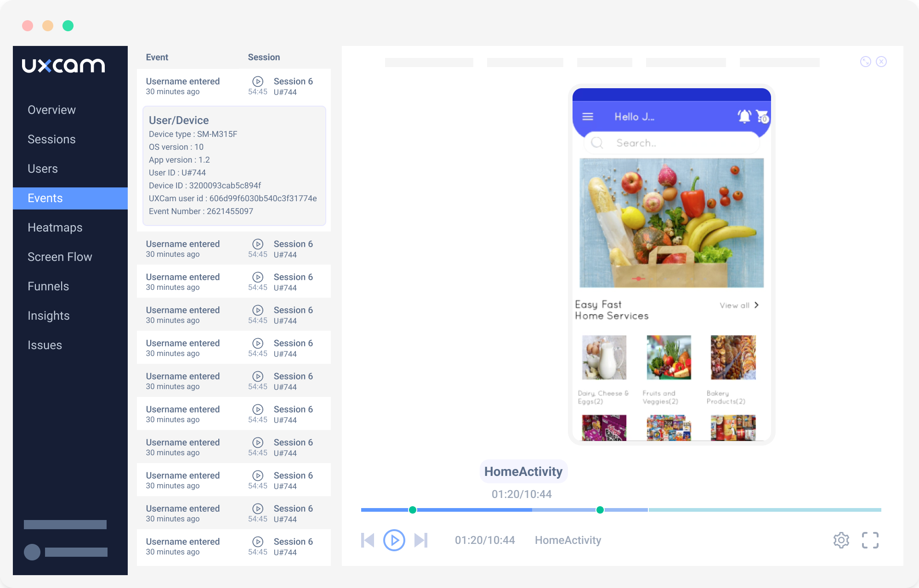The width and height of the screenshot is (919, 588).
Task: Open the Heatmaps section
Action: (55, 227)
